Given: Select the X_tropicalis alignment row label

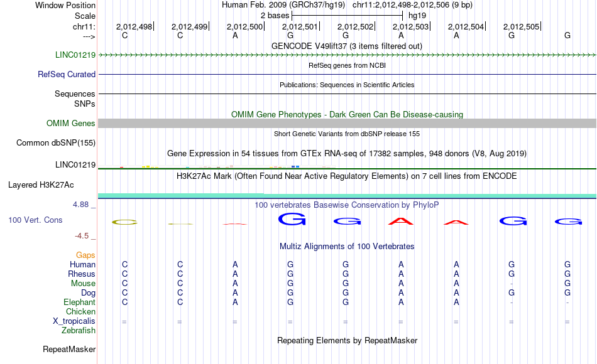Looking at the screenshot, I should point(74,321).
